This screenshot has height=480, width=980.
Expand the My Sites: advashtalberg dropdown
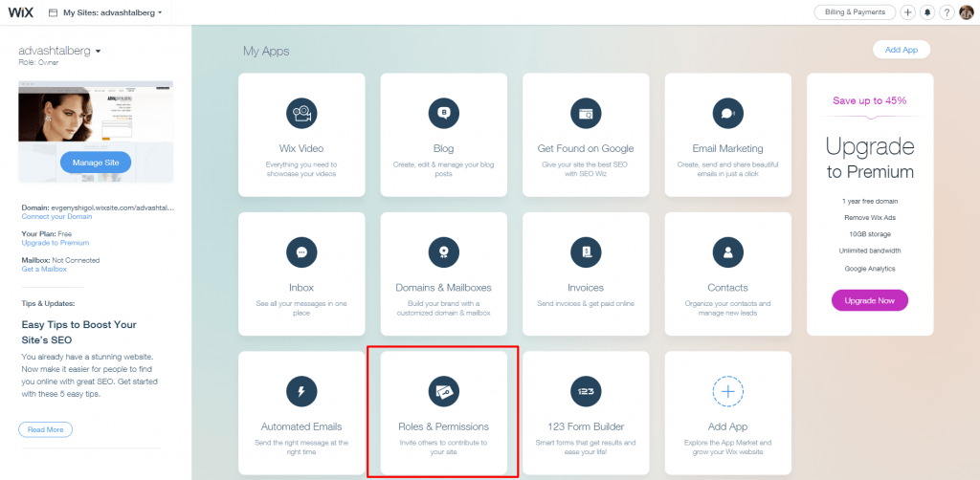112,12
